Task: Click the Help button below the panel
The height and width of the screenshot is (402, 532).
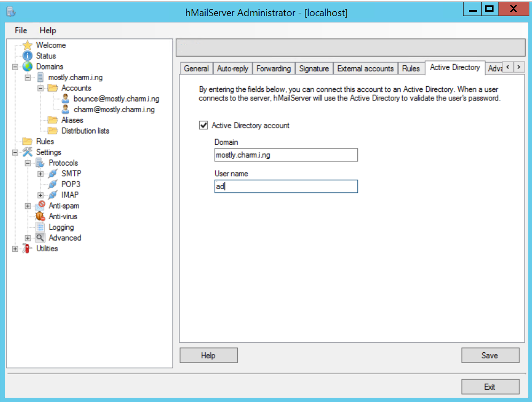Action: click(208, 355)
